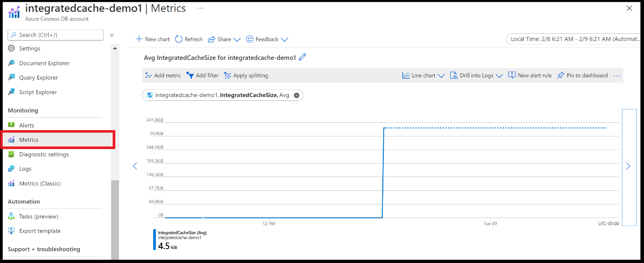
Task: Click the Add metric button
Action: click(x=163, y=75)
